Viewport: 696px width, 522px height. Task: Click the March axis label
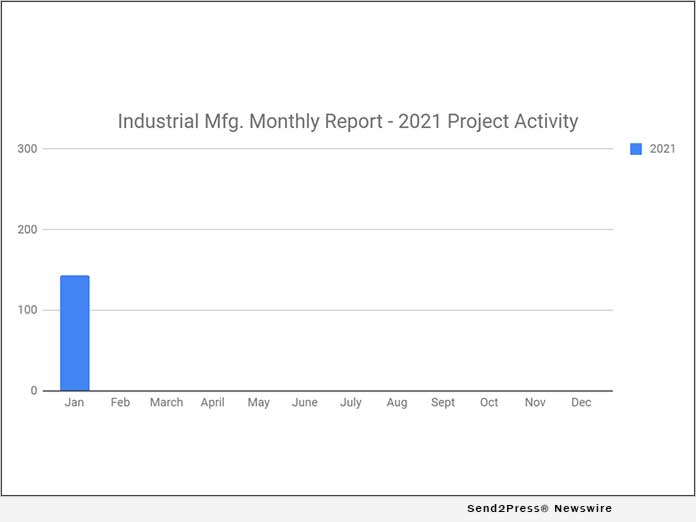[x=167, y=402]
